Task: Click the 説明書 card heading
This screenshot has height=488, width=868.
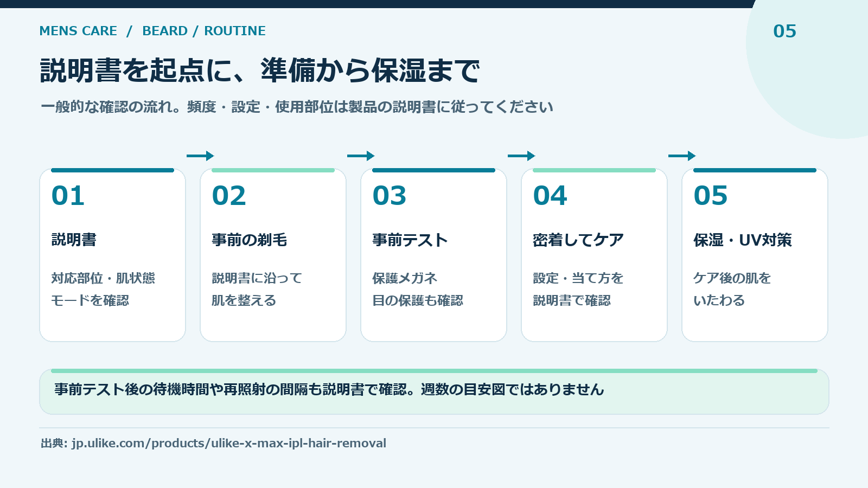Action: pos(74,240)
